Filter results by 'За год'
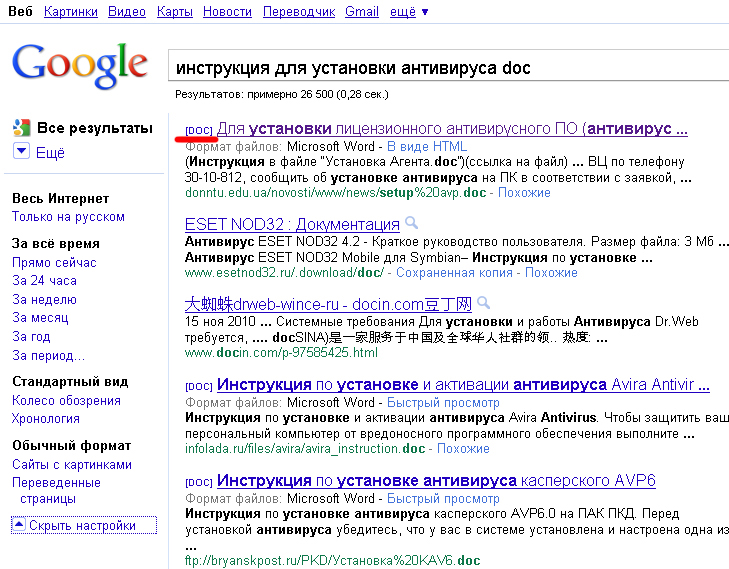 coord(31,337)
